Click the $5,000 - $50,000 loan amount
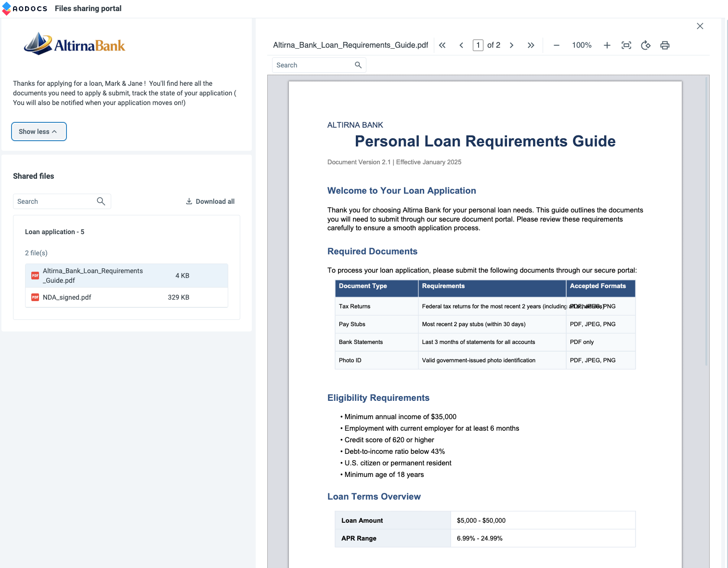Screen dimensions: 728x568 [481, 520]
